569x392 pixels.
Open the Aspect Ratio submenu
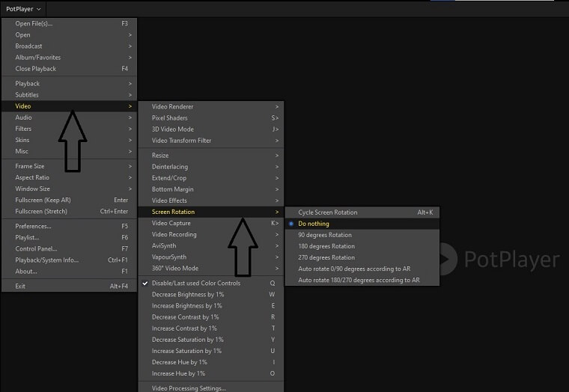tap(70, 177)
